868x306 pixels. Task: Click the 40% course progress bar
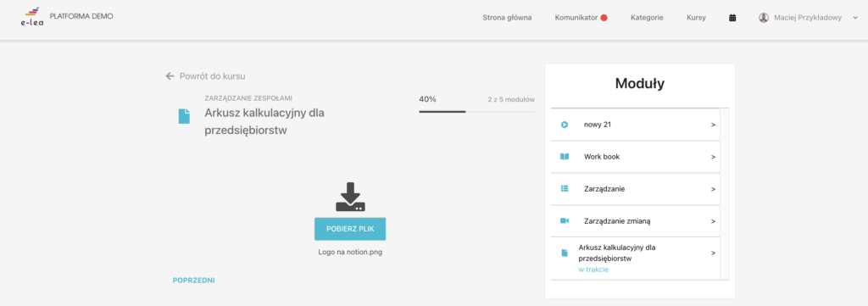click(x=476, y=112)
